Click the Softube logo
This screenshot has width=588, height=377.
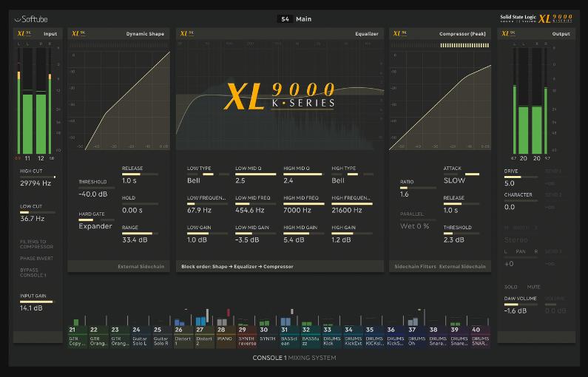[31, 19]
